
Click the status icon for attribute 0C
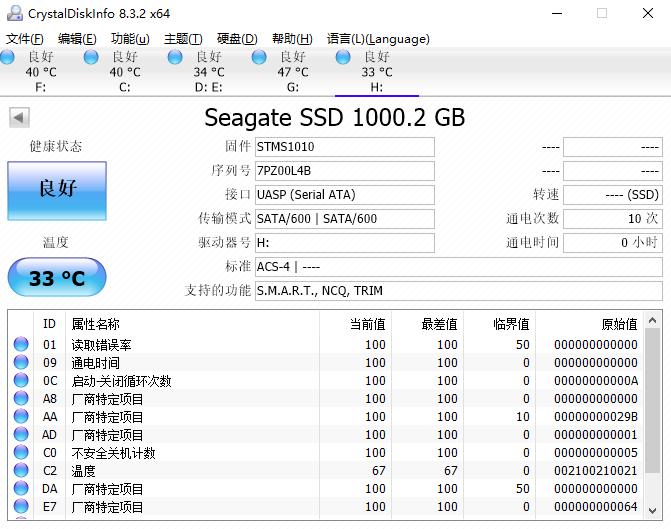click(x=21, y=380)
